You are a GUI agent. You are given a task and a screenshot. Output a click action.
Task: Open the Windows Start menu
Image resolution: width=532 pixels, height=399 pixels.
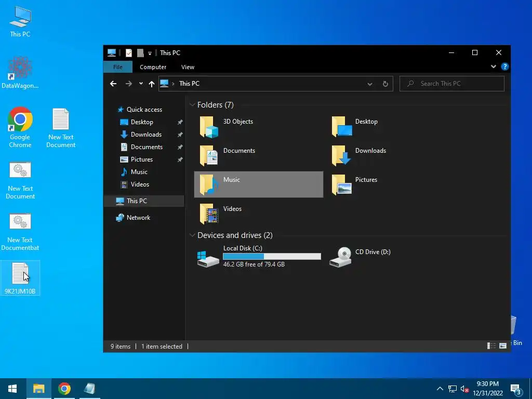[13, 389]
